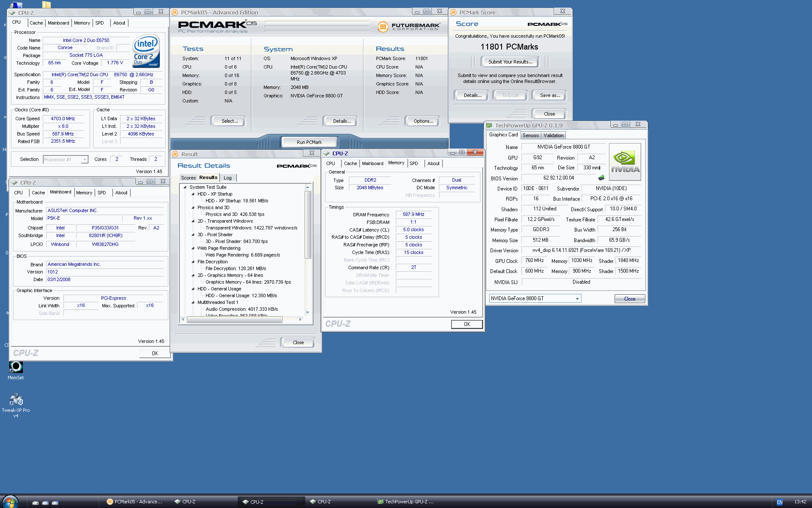812x508 pixels.
Task: Click the Windows Start orb
Action: (10, 502)
